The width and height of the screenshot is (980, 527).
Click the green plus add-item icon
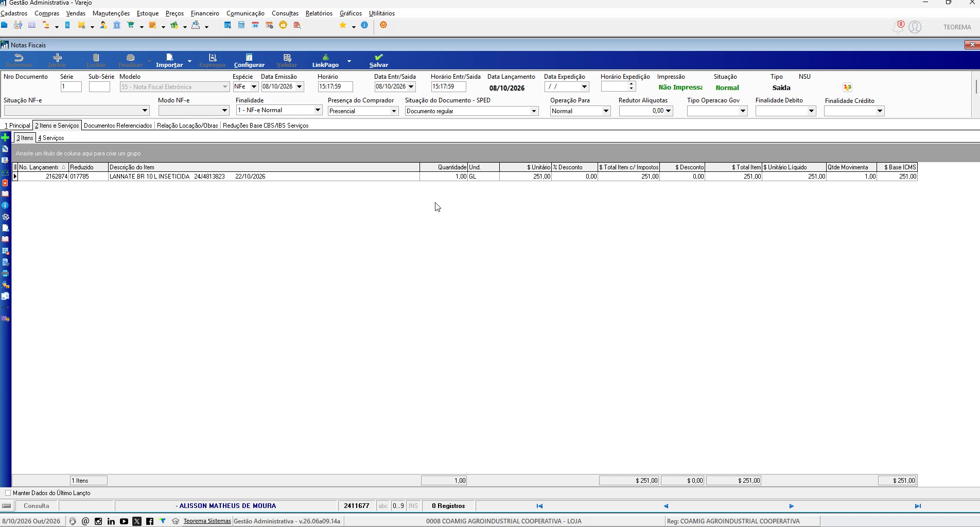5,137
